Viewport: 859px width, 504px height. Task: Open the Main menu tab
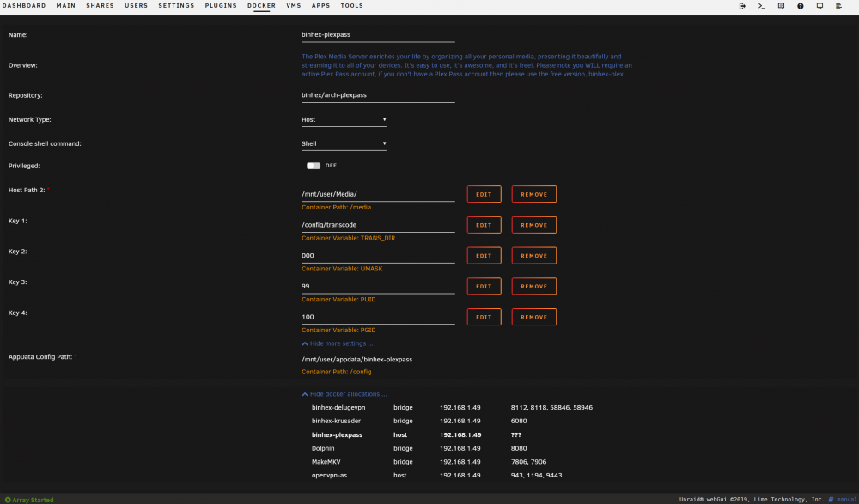coord(66,5)
